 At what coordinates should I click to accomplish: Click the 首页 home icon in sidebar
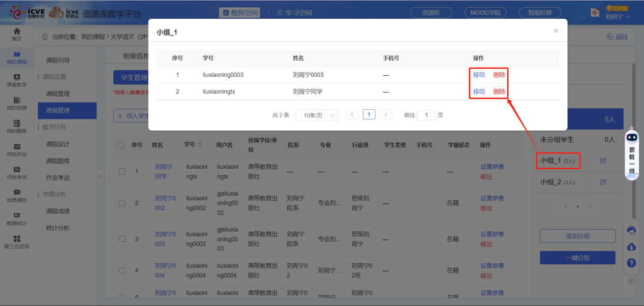17,34
